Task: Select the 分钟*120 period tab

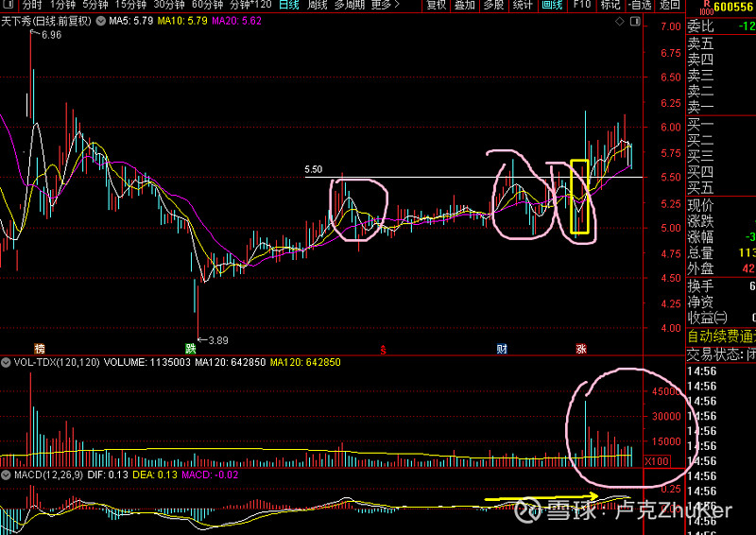Action: pos(250,5)
